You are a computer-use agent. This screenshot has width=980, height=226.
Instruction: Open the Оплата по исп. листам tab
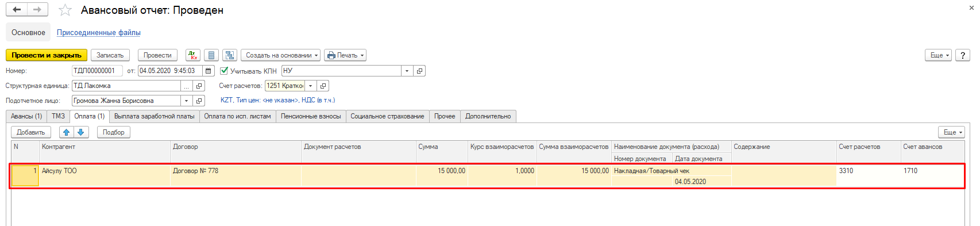pos(237,116)
